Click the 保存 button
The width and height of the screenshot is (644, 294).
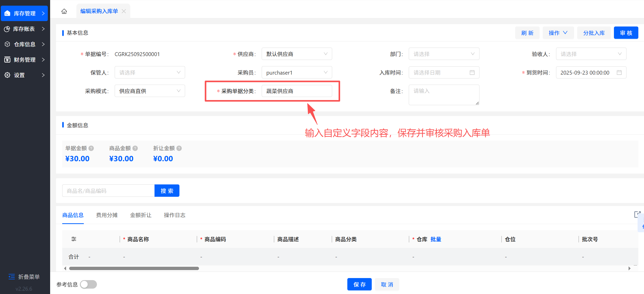359,284
